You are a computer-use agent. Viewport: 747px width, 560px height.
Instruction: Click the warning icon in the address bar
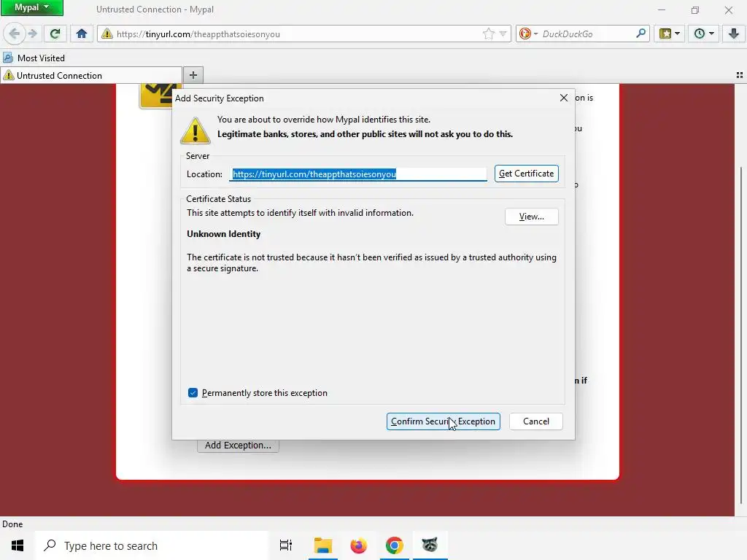coord(107,34)
